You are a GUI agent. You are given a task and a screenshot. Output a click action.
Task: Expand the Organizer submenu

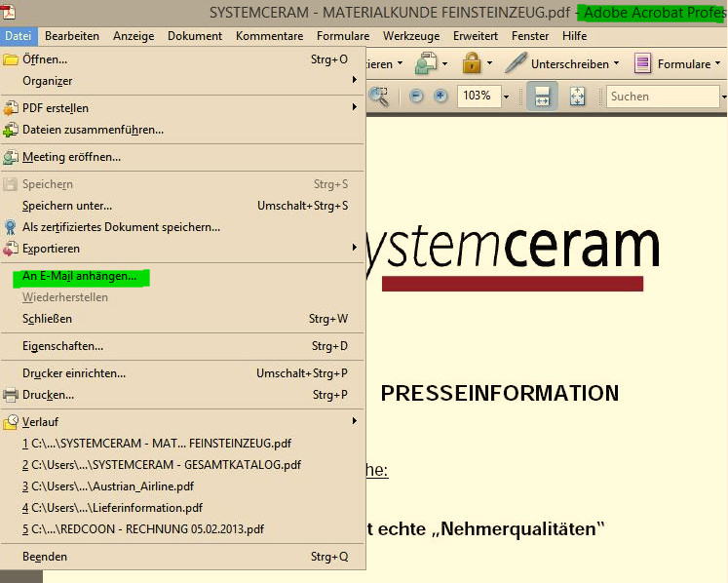coord(354,80)
